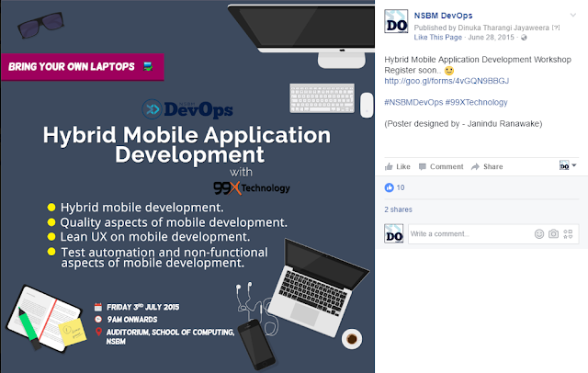Click the "Register soon.." text line

(x=413, y=71)
